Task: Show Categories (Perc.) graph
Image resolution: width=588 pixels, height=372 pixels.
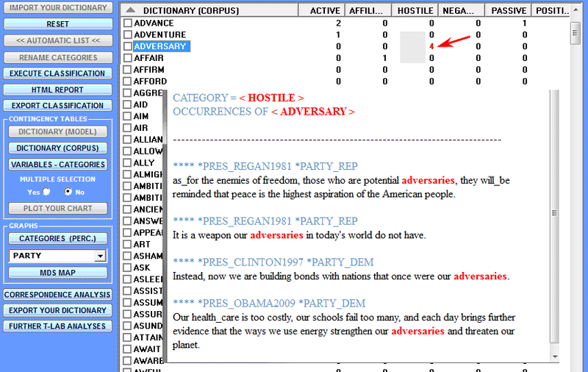Action: [58, 238]
